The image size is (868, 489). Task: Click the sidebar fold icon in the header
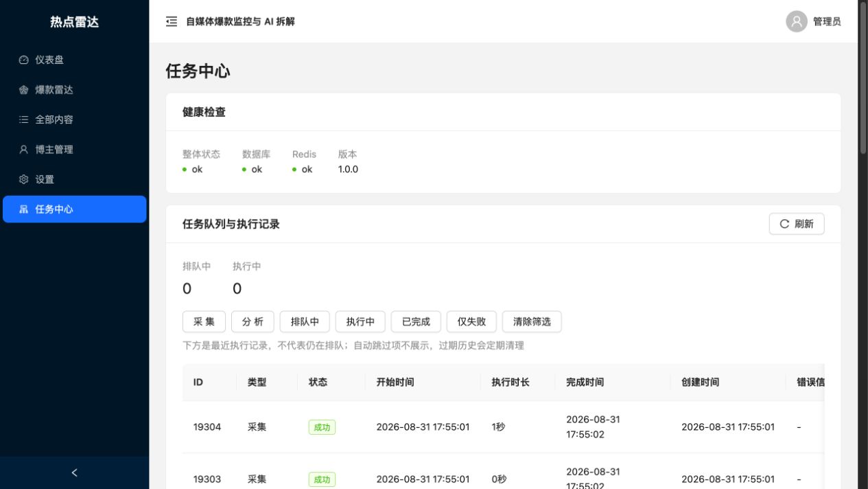(x=172, y=21)
